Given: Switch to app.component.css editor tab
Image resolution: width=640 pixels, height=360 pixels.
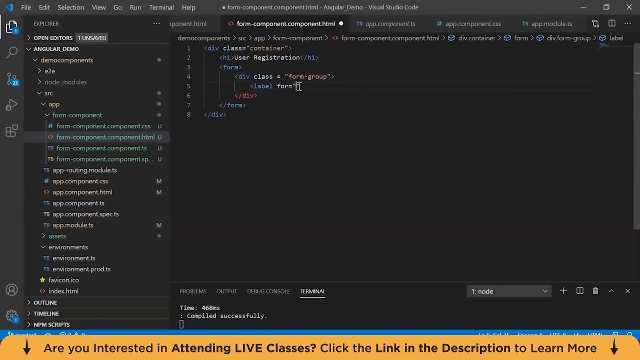Looking at the screenshot, I should click(x=473, y=24).
